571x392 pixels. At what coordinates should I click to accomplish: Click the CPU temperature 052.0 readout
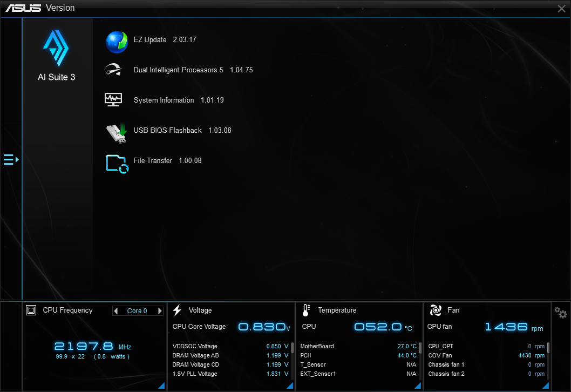tap(383, 327)
